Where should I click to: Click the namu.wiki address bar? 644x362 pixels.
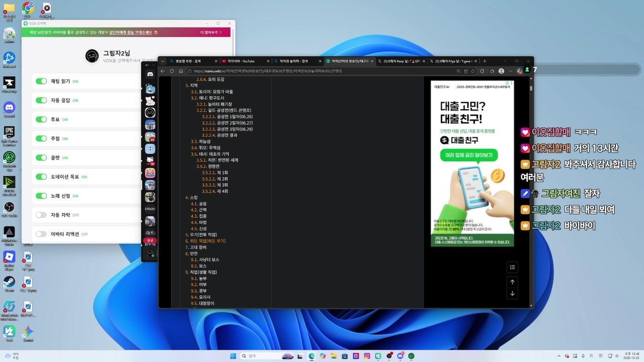coord(322,71)
